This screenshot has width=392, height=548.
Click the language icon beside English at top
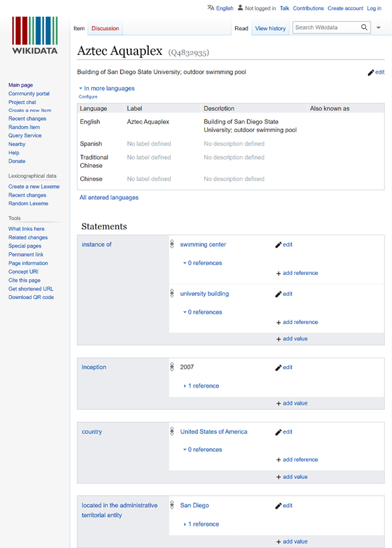coord(211,7)
